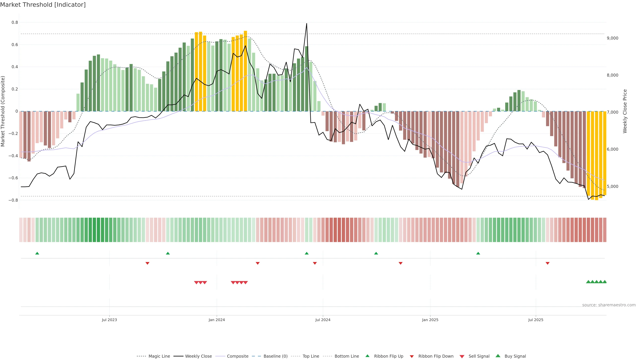Hide the Composite legend series
Screen dimensions: 644x362
237,356
